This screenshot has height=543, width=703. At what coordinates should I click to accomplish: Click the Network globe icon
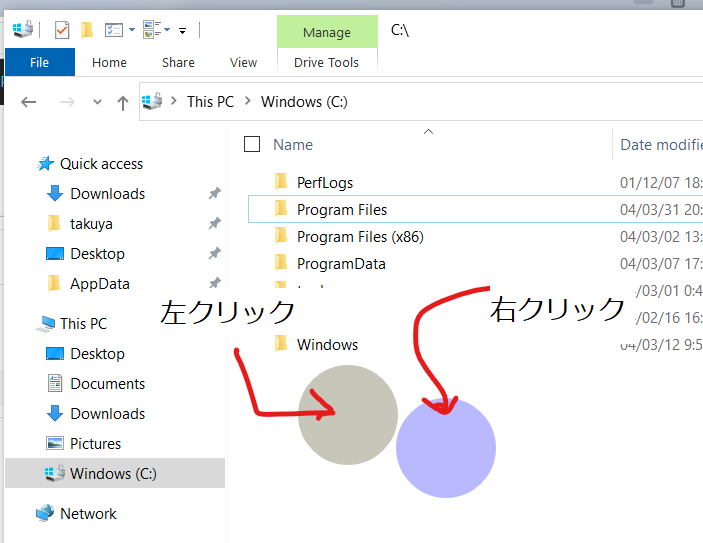45,513
